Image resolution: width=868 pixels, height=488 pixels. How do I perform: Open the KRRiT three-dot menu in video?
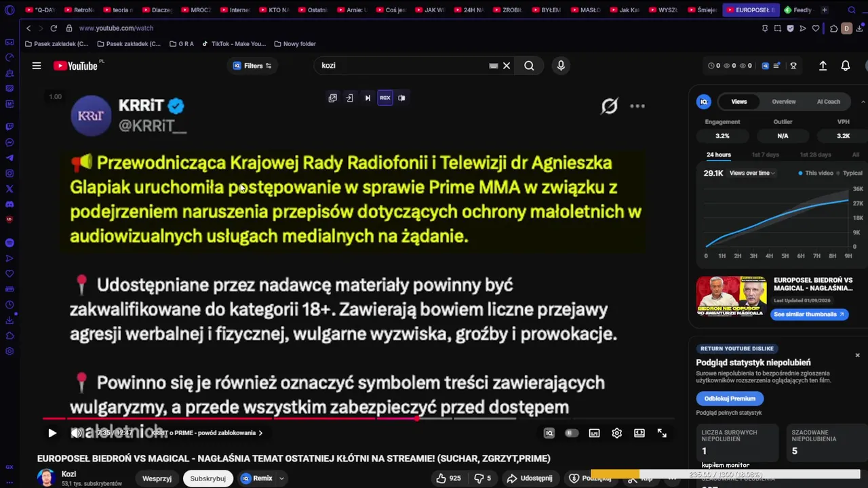tap(637, 106)
